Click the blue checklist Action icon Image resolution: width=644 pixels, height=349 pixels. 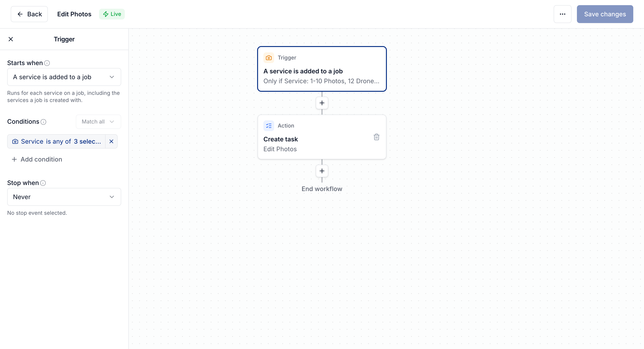[x=269, y=126]
